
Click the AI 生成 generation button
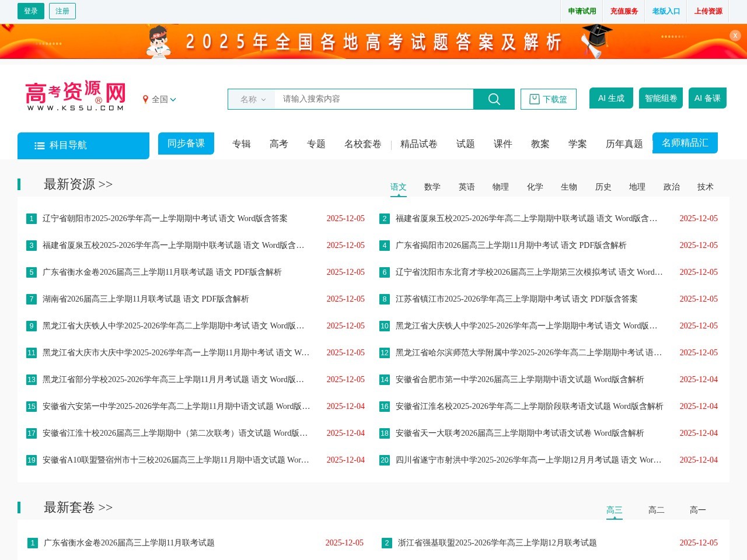click(x=610, y=98)
